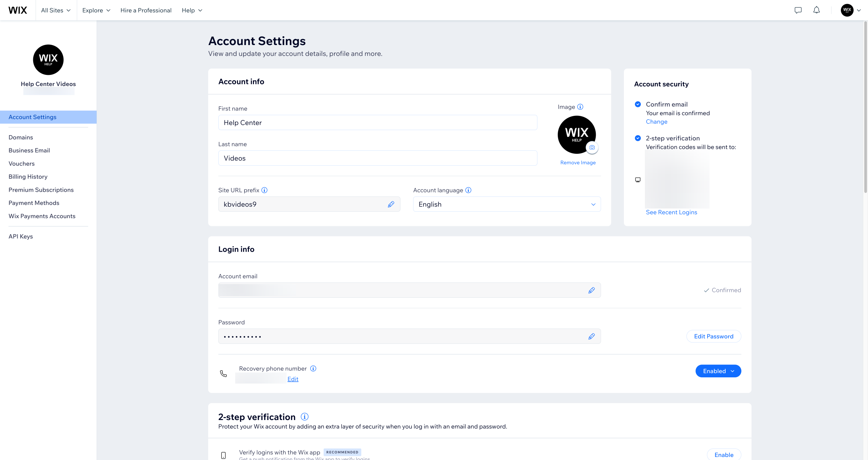This screenshot has width=868, height=460.
Task: Expand the Account language dropdown
Action: tap(507, 204)
